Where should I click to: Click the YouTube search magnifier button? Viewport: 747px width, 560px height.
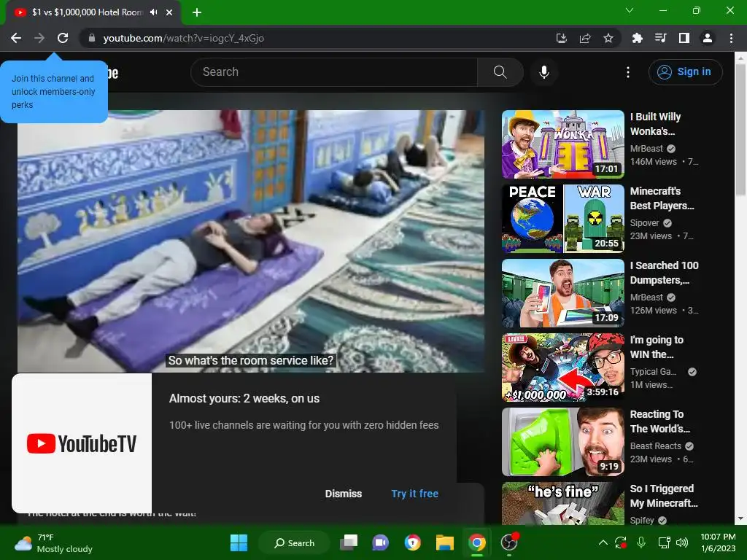tap(500, 72)
